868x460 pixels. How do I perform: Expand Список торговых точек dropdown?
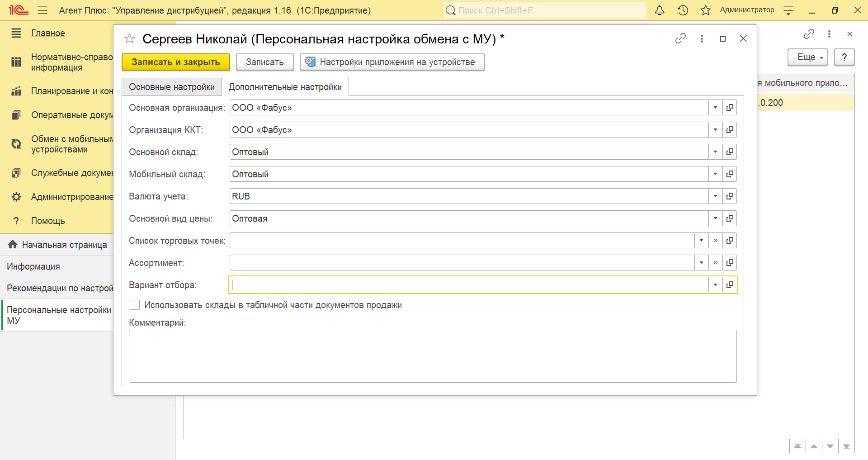(x=701, y=241)
